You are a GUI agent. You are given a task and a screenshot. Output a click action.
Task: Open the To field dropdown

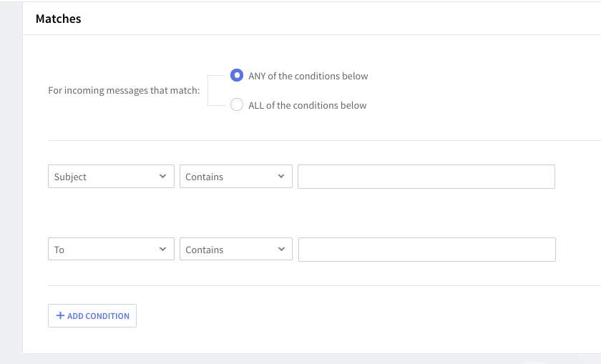111,250
